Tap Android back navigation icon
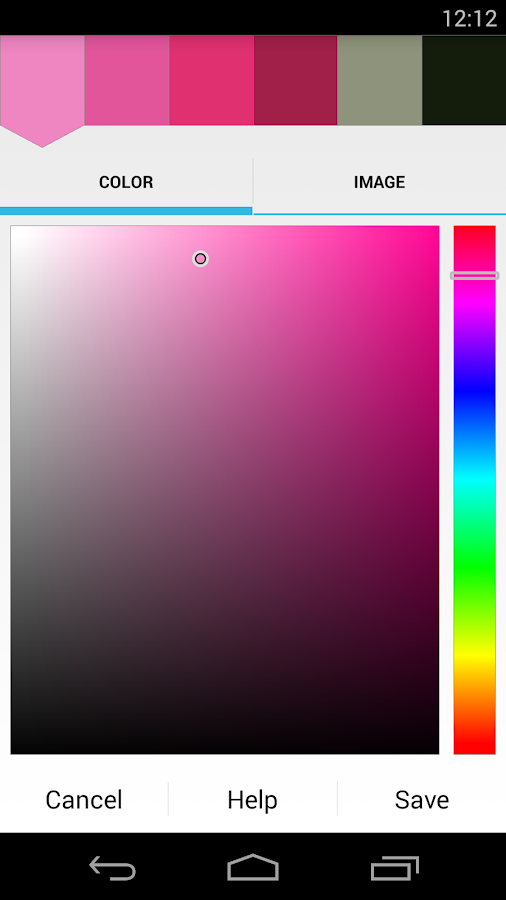Screen dimensions: 506x900 (112, 867)
